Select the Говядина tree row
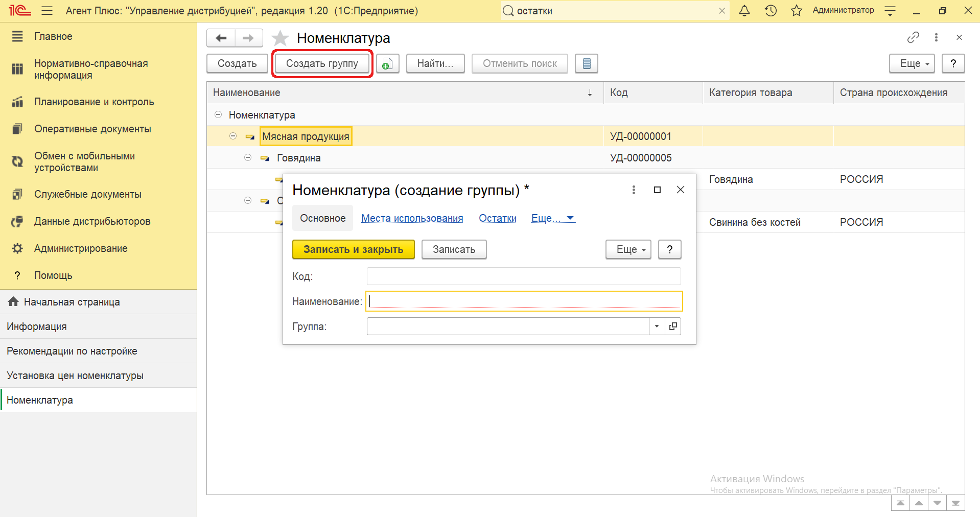 [x=586, y=158]
